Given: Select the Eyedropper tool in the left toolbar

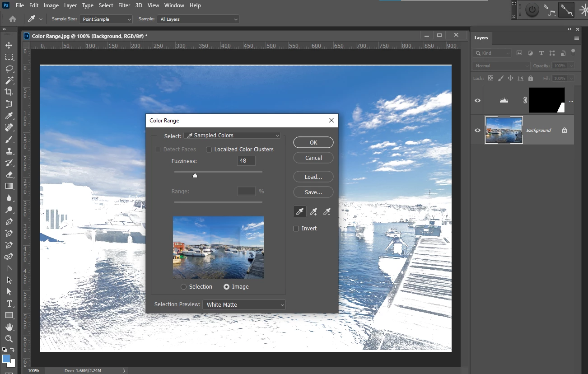Looking at the screenshot, I should pos(9,116).
